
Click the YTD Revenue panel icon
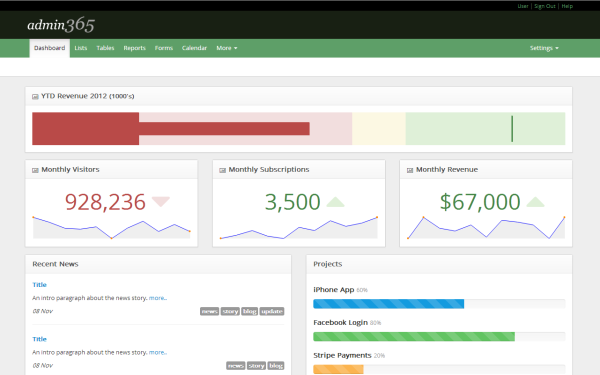(35, 96)
